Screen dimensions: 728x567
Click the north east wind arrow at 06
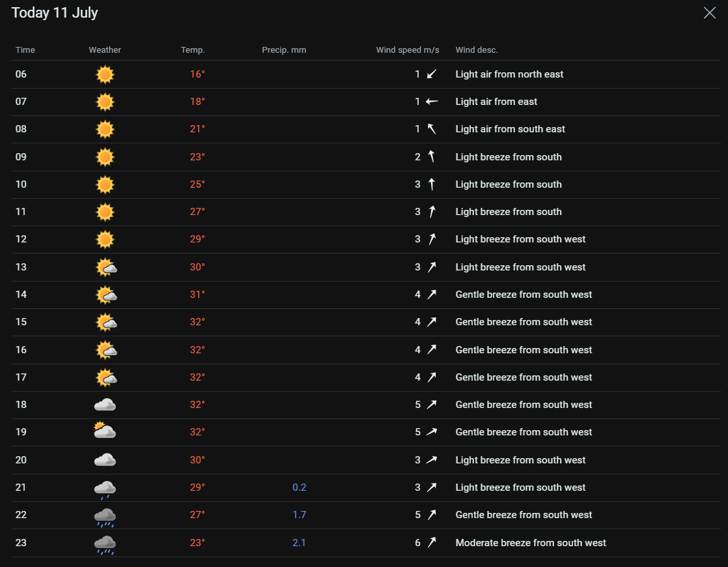tap(432, 74)
